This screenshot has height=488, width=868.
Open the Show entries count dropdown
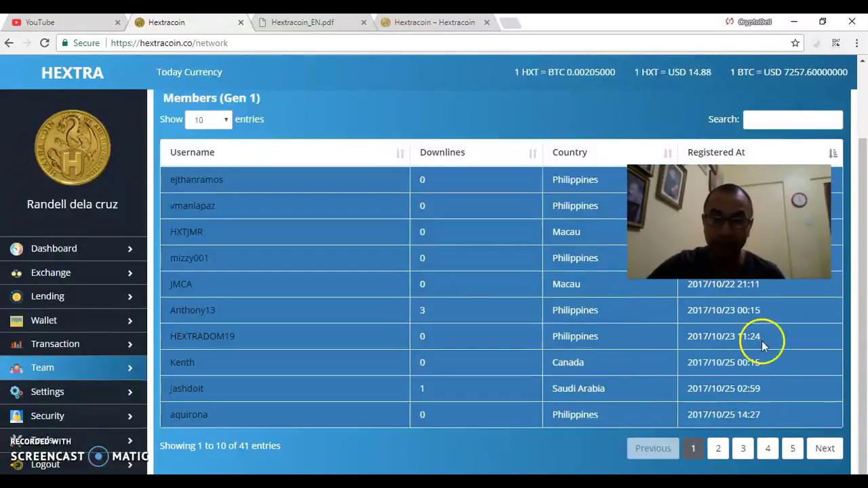click(209, 119)
